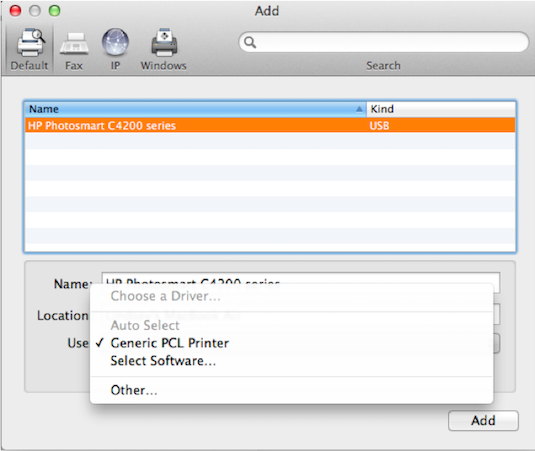The width and height of the screenshot is (535, 451).
Task: Click the Name column sort arrow
Action: click(359, 109)
